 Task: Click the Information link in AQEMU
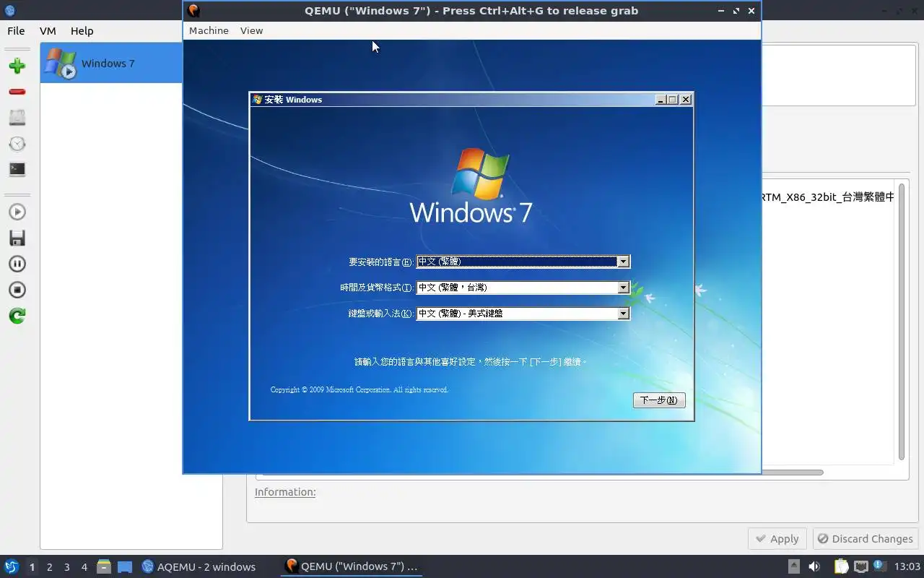[285, 492]
